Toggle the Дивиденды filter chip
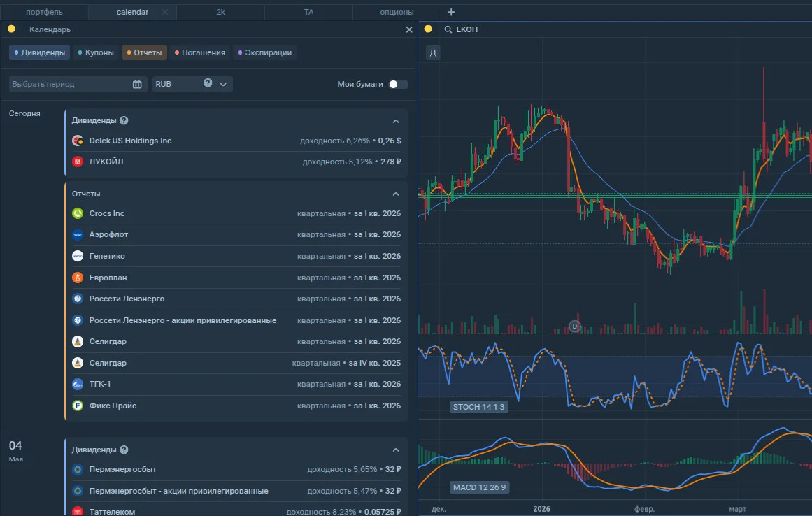This screenshot has width=812, height=516. point(39,52)
